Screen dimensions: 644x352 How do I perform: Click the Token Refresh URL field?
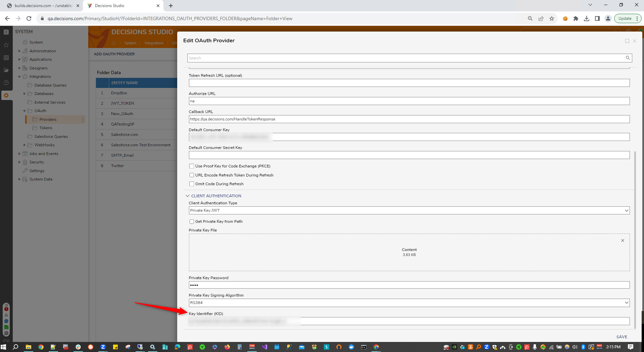pos(409,83)
